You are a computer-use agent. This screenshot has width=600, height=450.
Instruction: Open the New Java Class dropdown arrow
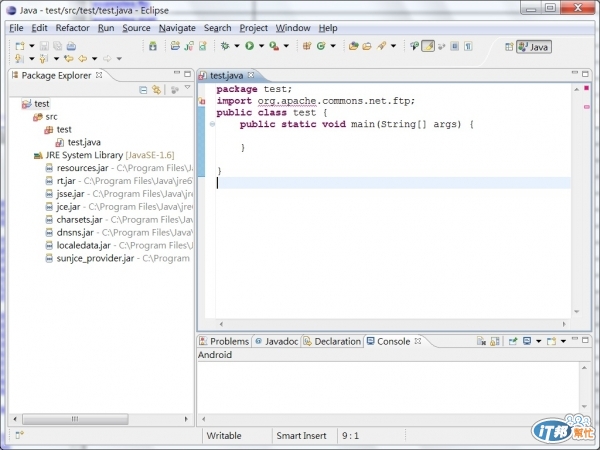click(x=333, y=46)
